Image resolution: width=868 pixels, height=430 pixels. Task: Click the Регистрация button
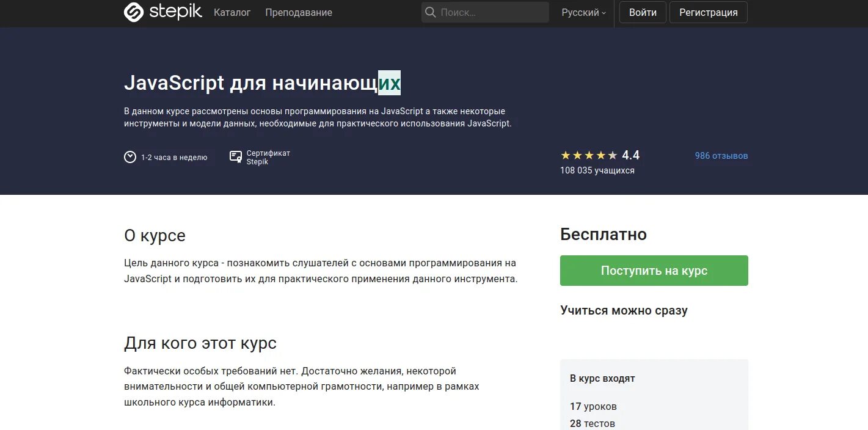click(x=709, y=12)
